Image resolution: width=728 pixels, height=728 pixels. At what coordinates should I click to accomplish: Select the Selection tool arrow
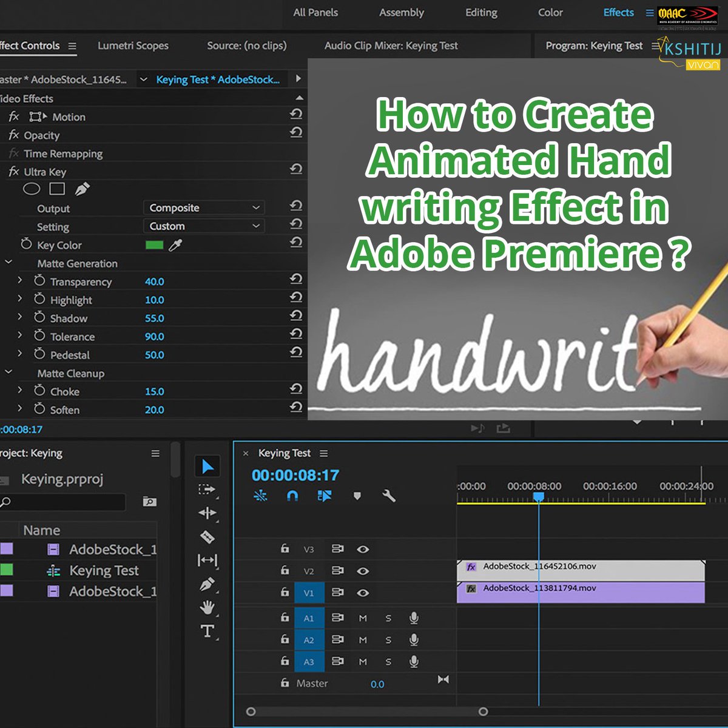pyautogui.click(x=207, y=467)
